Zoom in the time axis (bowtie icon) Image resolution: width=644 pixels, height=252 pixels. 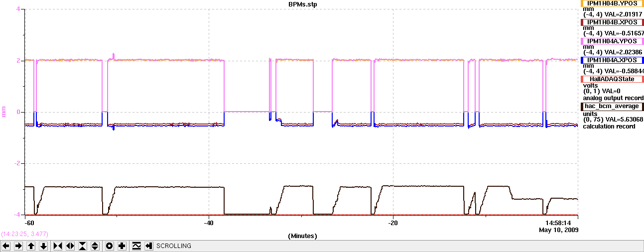[x=58, y=246]
